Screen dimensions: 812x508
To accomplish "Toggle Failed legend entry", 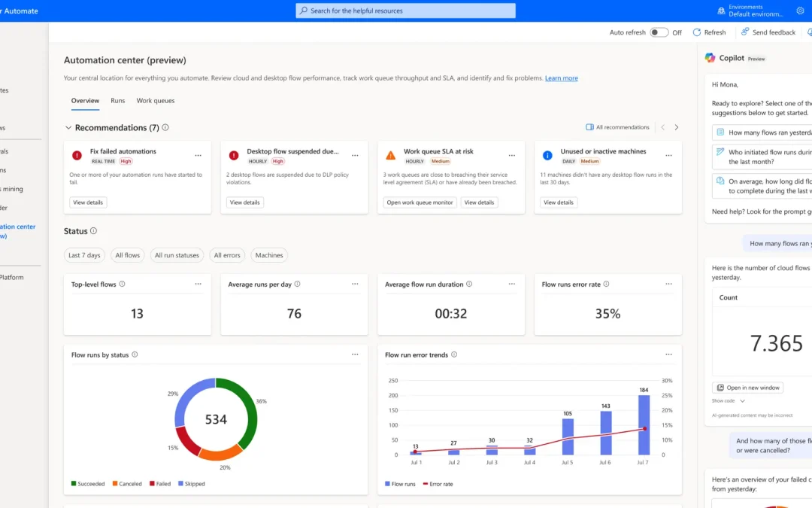I will click(x=160, y=484).
